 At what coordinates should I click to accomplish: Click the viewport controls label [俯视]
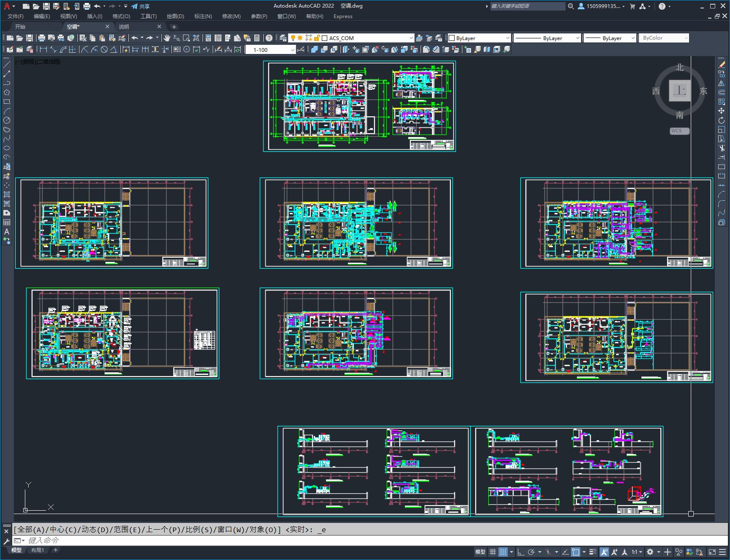pyautogui.click(x=29, y=62)
